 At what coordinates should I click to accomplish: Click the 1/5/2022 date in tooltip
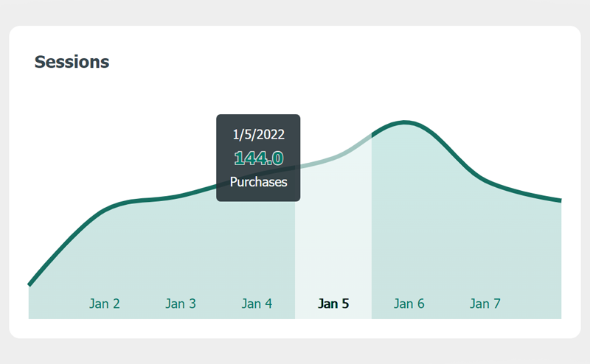click(258, 134)
